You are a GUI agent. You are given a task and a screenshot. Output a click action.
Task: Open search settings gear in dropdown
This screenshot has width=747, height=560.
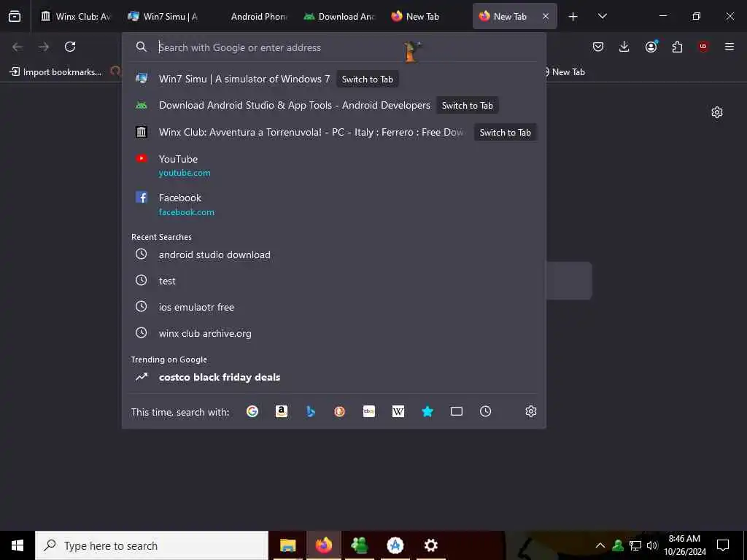click(x=531, y=411)
